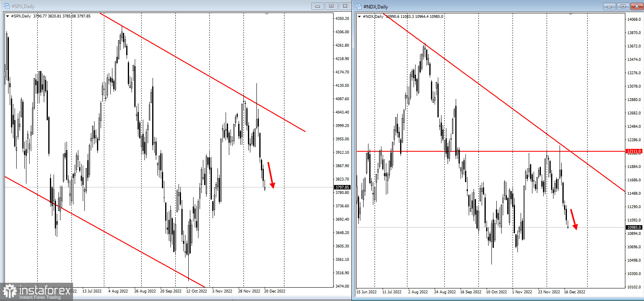This screenshot has width=644, height=301.
Task: Open the triangle menu beside #NDX,Daily label
Action: 360,17
